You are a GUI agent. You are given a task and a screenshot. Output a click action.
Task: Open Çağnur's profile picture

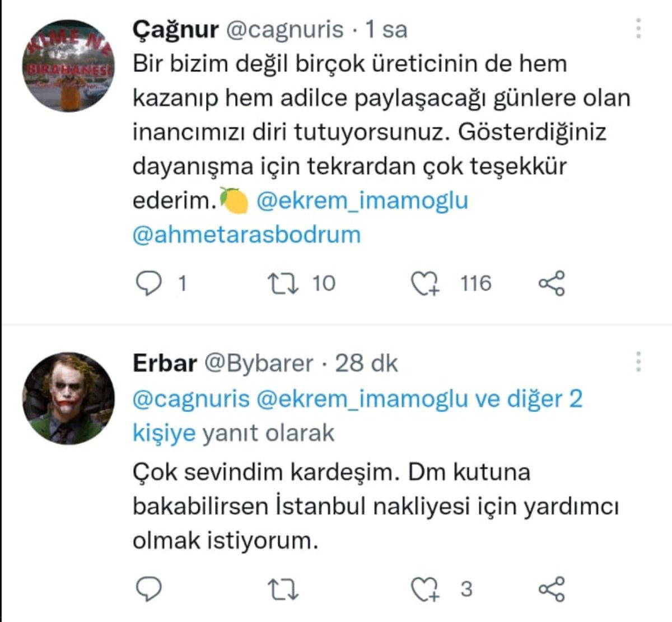68,66
